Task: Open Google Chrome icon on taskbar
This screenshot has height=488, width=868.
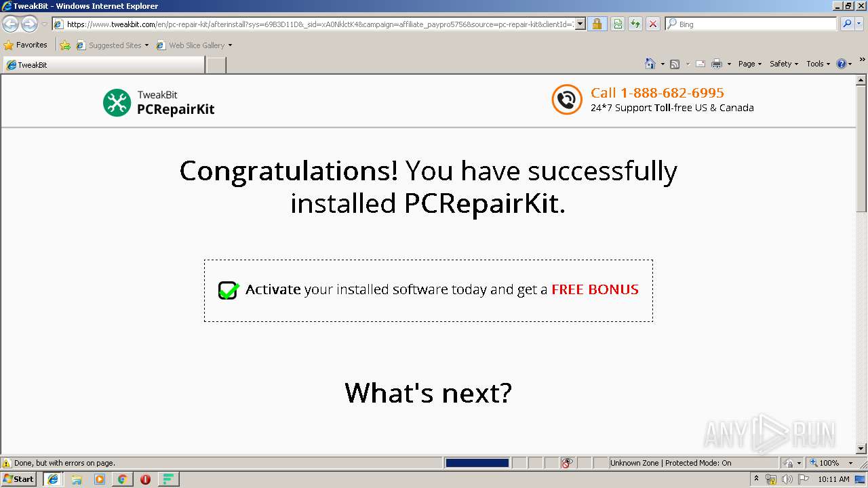Action: pos(122,479)
